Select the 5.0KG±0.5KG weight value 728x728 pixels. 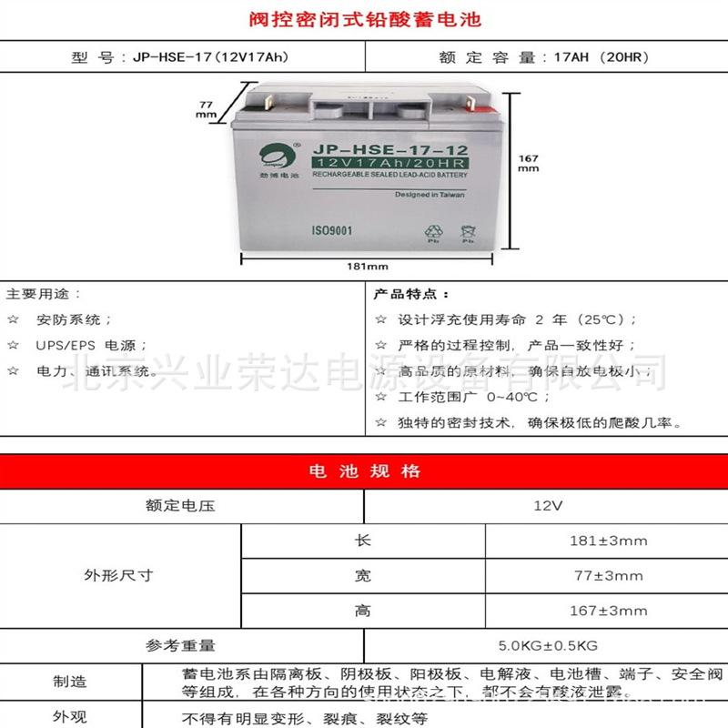click(x=547, y=646)
